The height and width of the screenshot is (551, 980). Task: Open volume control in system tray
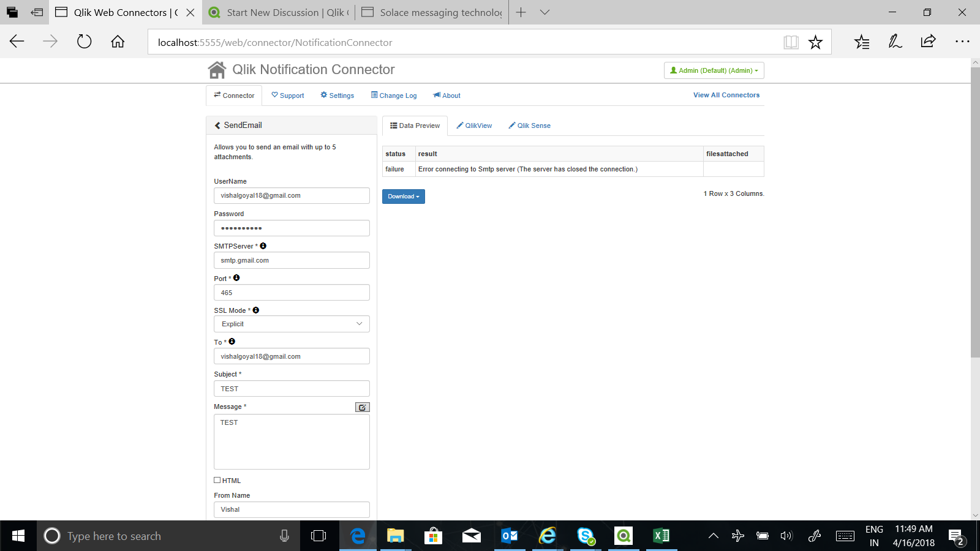[786, 536]
